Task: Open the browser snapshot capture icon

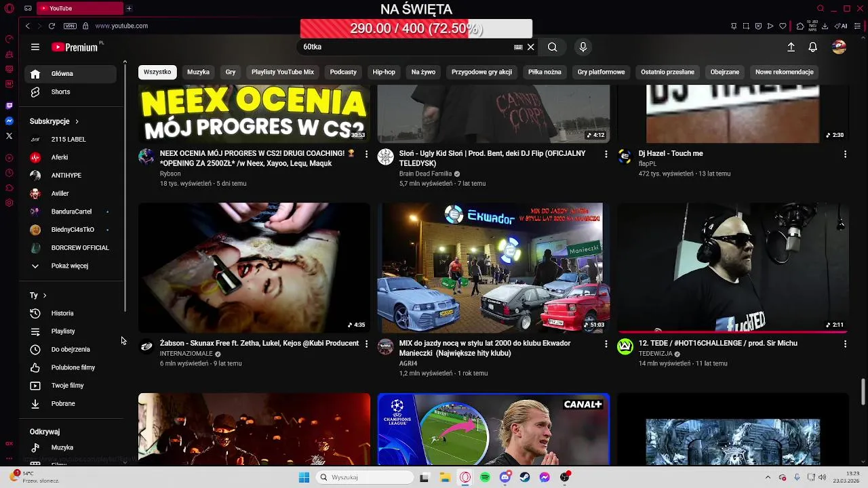Action: coord(746,26)
